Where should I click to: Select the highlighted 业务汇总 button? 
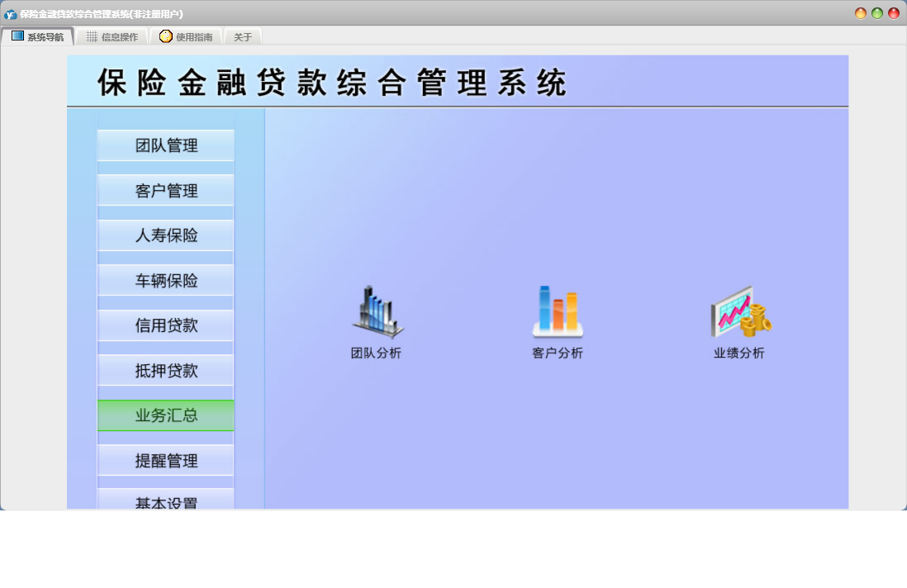(166, 415)
